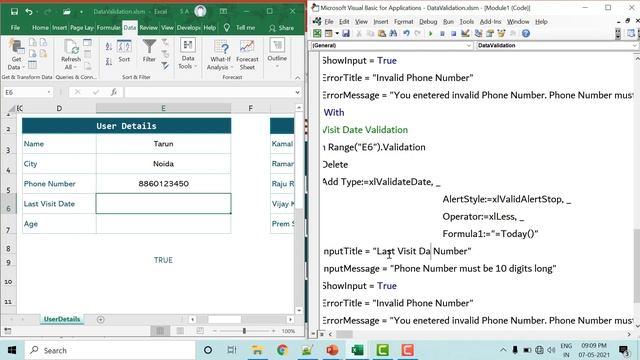Click the Excel horizontal scrollbar thumb

(x=224, y=320)
